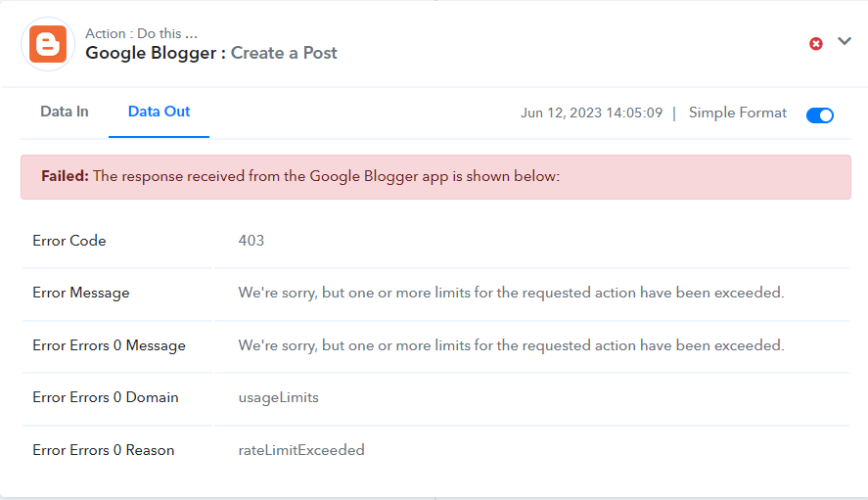
Task: Click the Error Errors 0 Reason label
Action: [104, 450]
